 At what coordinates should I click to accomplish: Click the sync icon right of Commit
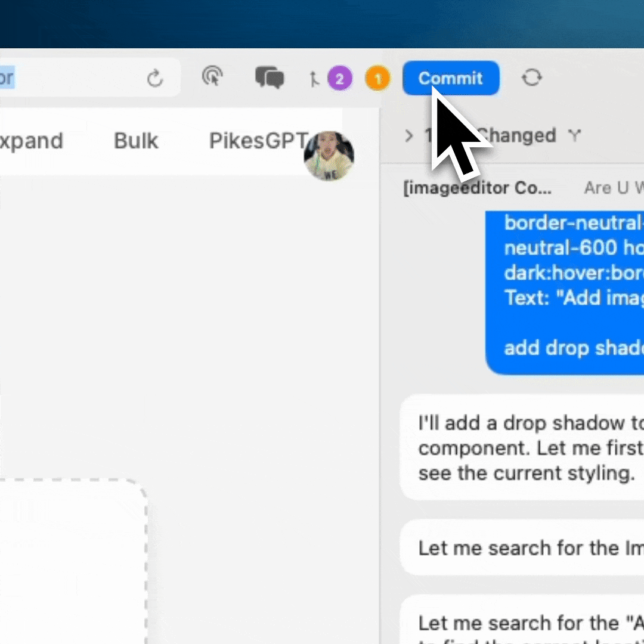[x=531, y=77]
